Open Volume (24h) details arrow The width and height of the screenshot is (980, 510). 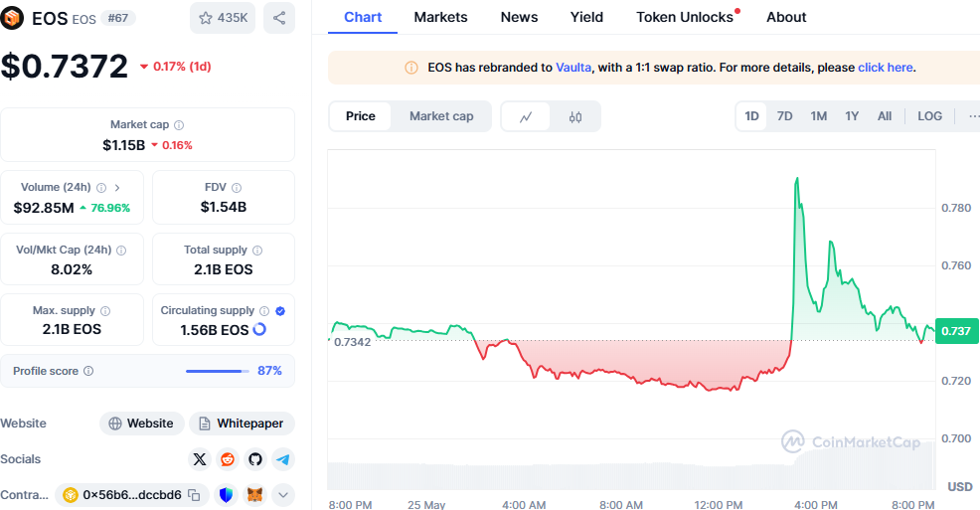[x=117, y=188]
